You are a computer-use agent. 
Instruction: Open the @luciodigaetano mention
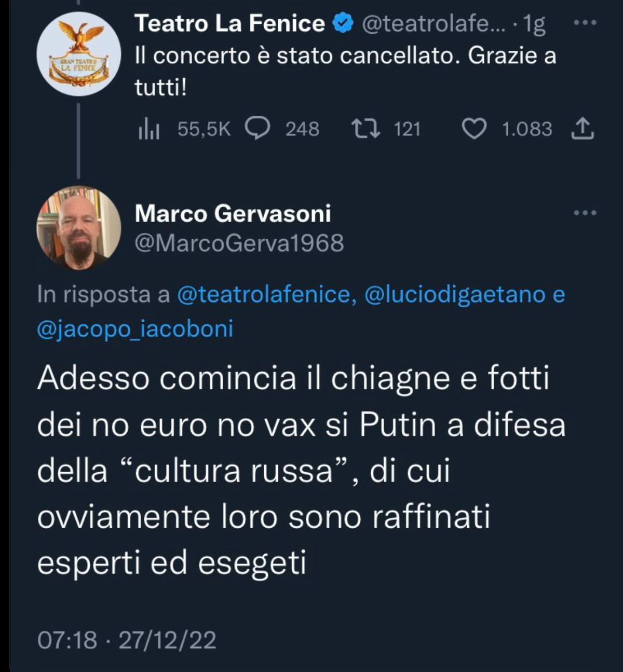point(455,295)
